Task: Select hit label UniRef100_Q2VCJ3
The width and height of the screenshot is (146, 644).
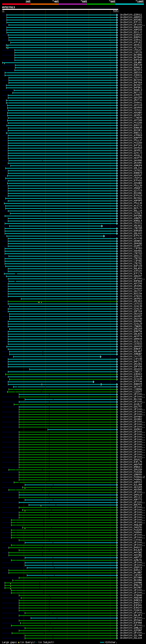Action: click(x=131, y=153)
